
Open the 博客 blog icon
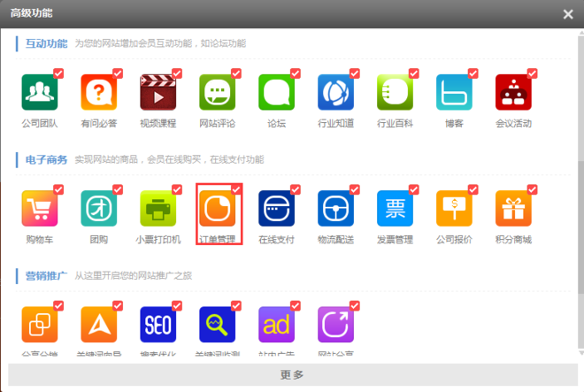pyautogui.click(x=454, y=92)
